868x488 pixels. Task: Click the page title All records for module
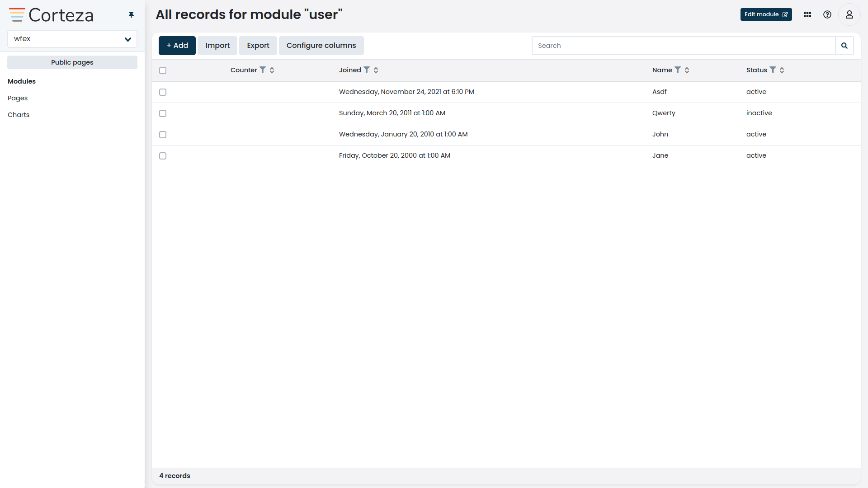[x=249, y=14]
